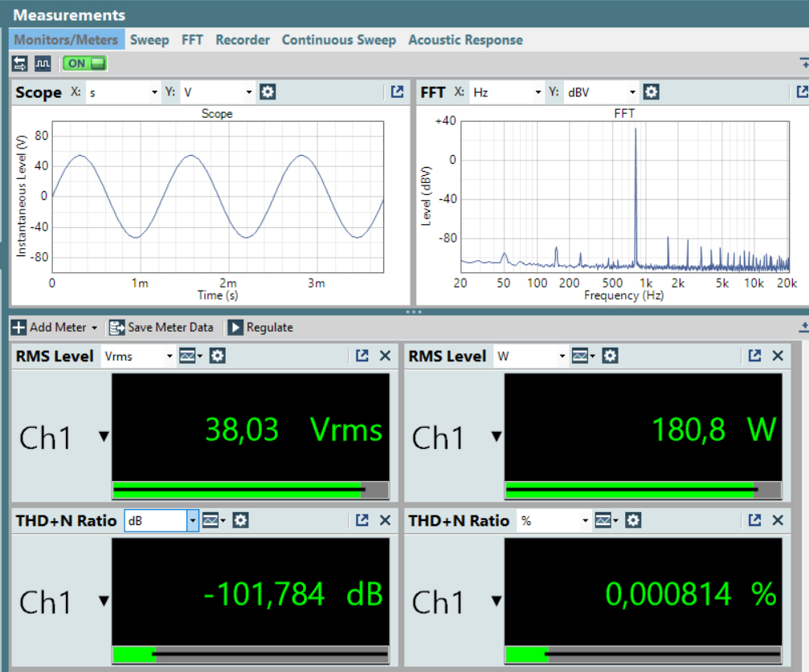The height and width of the screenshot is (672, 809).
Task: Select Acoustic Response tab
Action: pos(466,39)
